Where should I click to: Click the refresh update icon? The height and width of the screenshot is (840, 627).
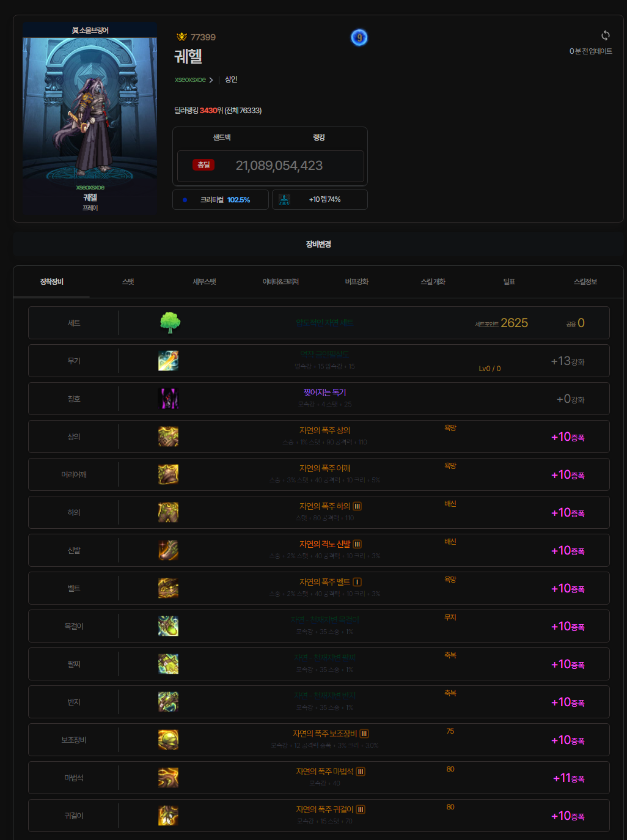pyautogui.click(x=605, y=35)
